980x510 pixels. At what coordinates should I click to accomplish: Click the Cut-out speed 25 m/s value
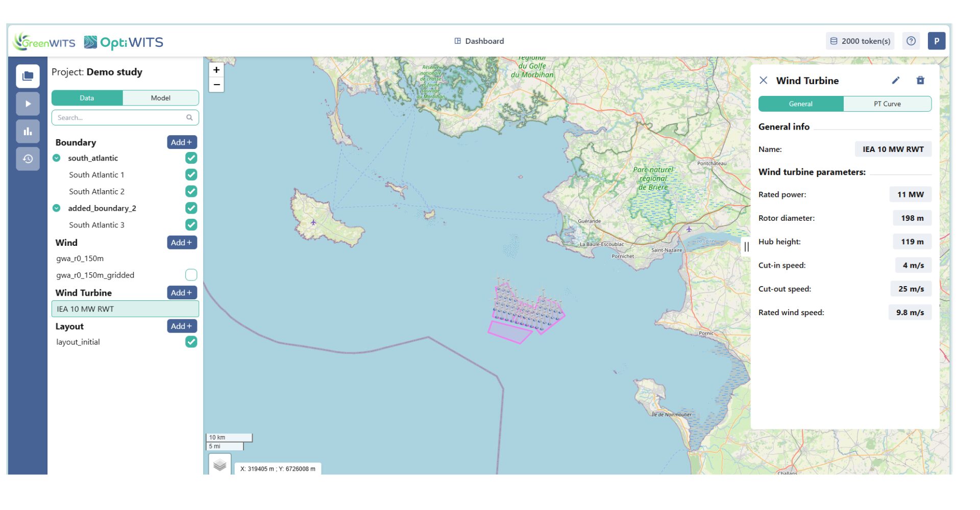(x=911, y=289)
